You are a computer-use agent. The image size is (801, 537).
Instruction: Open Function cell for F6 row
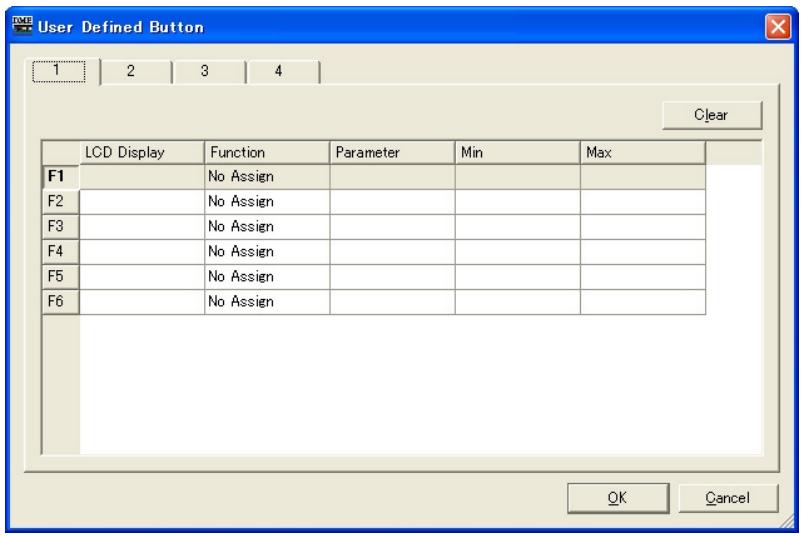tap(267, 302)
